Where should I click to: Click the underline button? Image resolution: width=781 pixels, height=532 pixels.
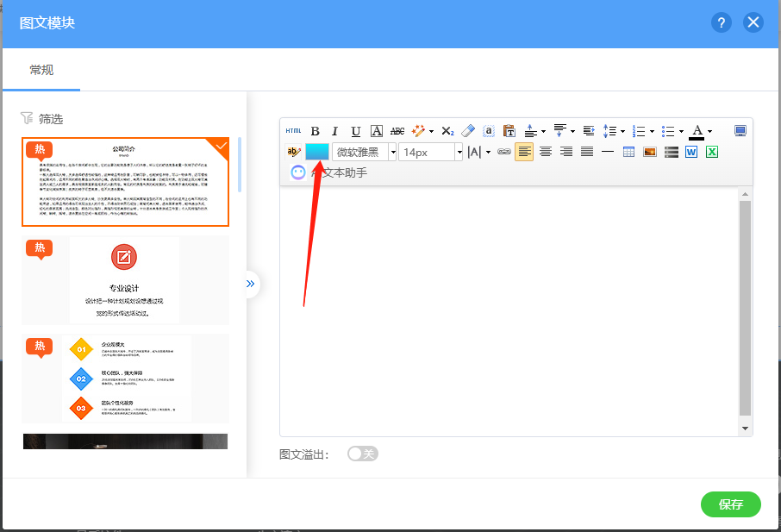point(356,131)
